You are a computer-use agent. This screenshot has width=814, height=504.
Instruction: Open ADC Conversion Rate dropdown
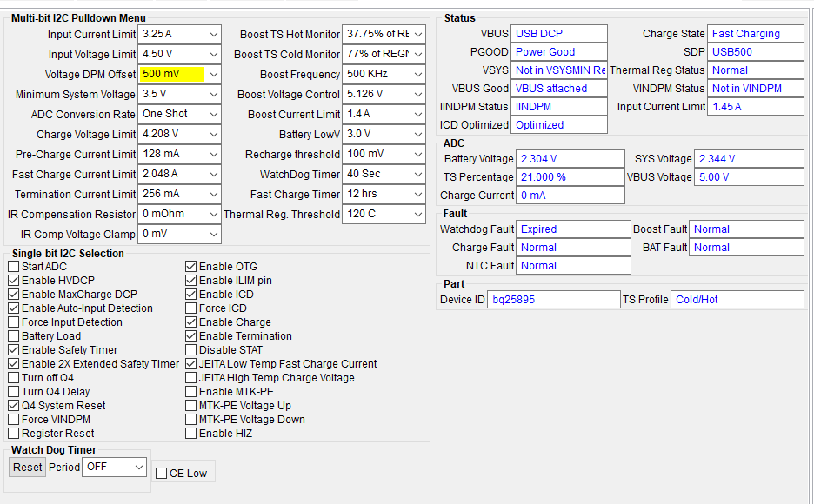point(179,114)
